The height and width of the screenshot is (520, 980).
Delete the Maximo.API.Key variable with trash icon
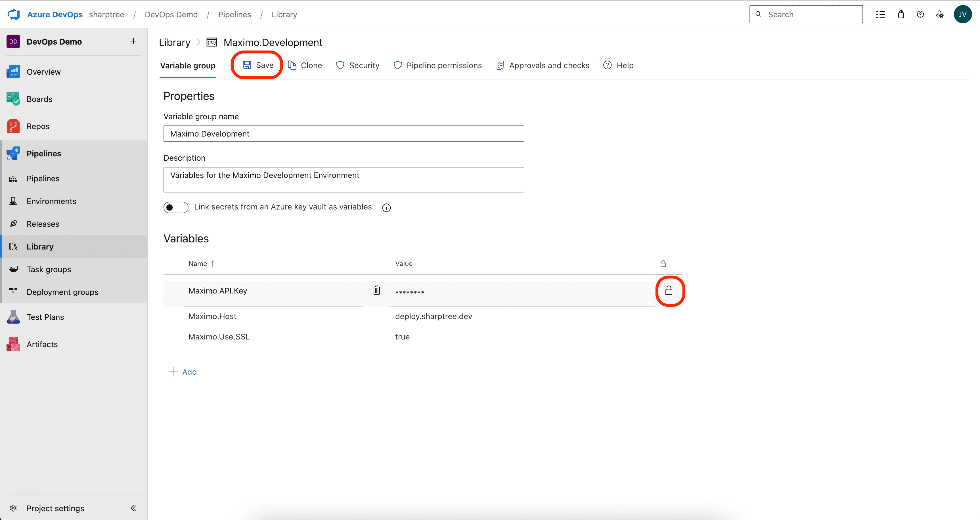[376, 290]
